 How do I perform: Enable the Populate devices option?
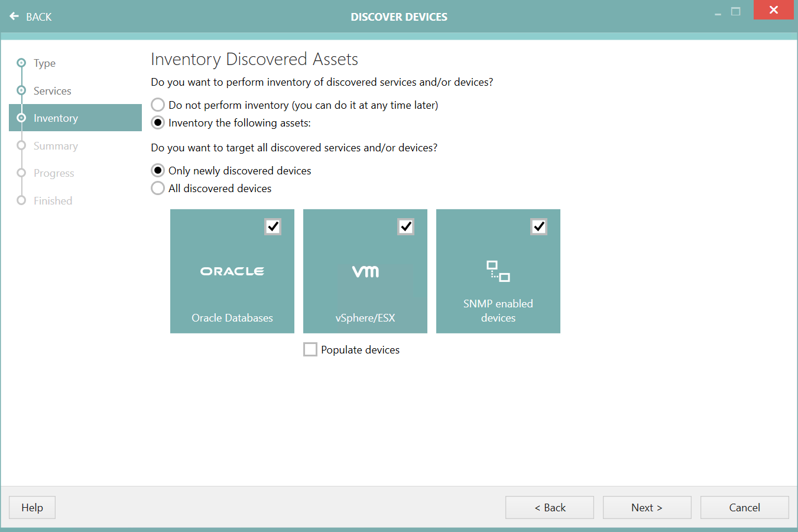[x=310, y=349]
